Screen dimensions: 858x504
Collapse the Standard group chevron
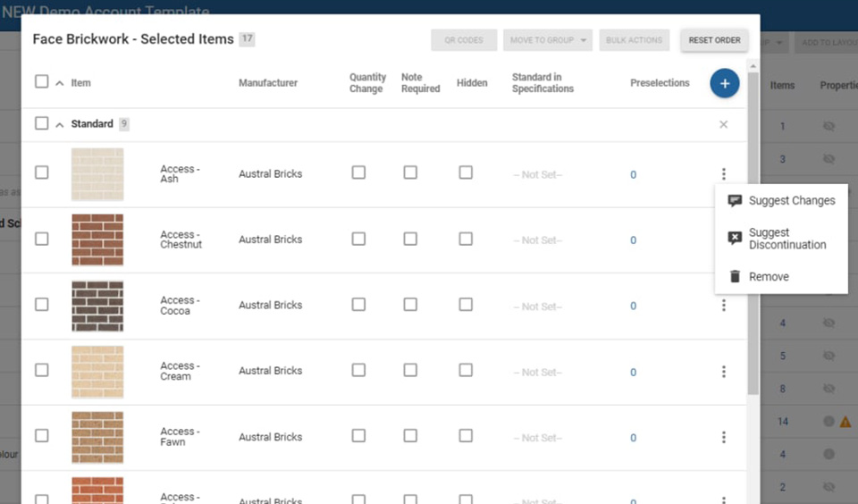[60, 125]
